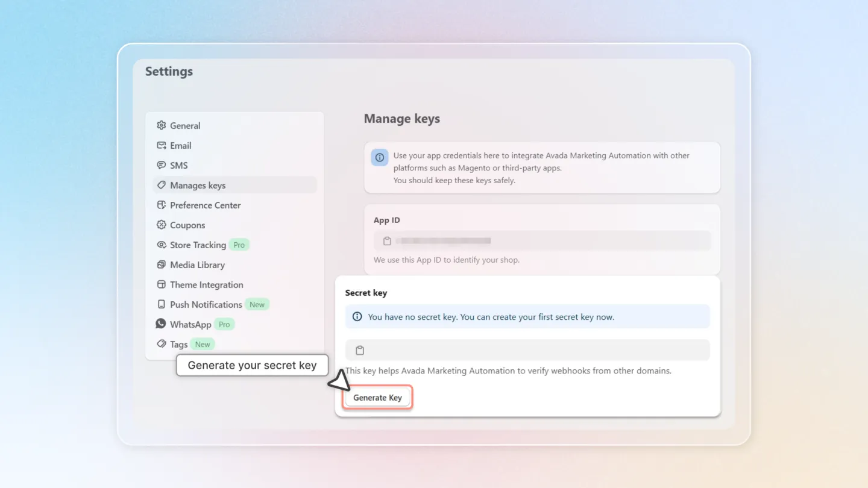This screenshot has height=488, width=868.
Task: Click the Pro badge next to WhatsApp
Action: click(224, 324)
